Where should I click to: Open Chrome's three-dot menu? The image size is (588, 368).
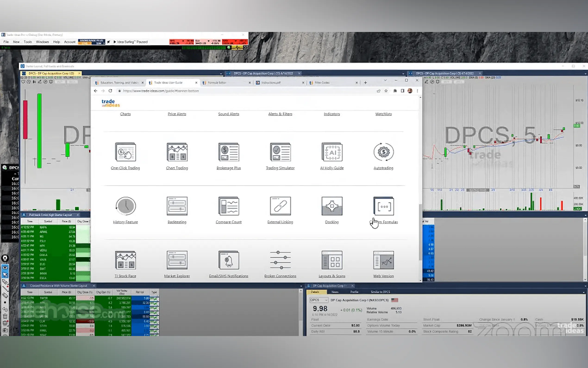417,91
